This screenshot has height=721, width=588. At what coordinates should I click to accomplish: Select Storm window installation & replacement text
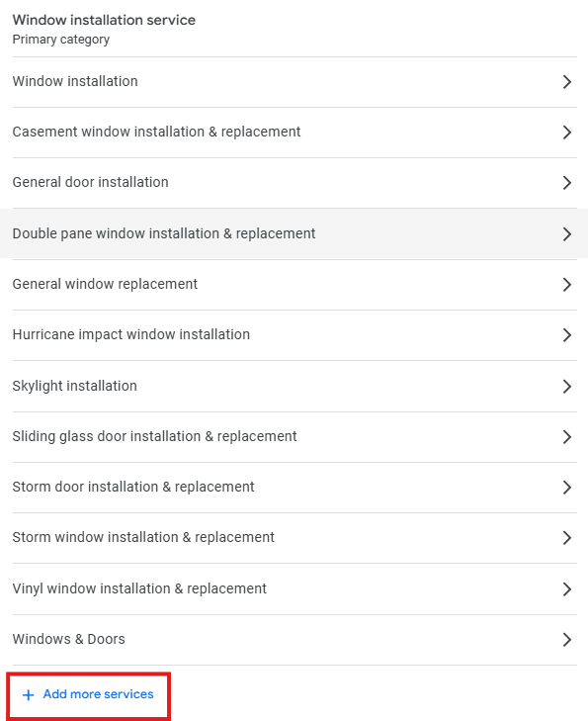point(143,537)
